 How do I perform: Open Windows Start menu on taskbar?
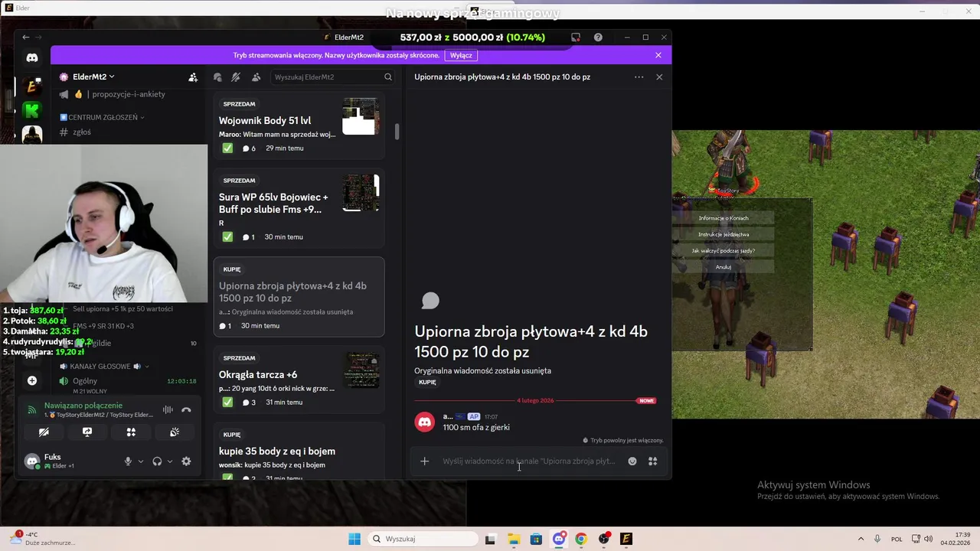pyautogui.click(x=354, y=539)
